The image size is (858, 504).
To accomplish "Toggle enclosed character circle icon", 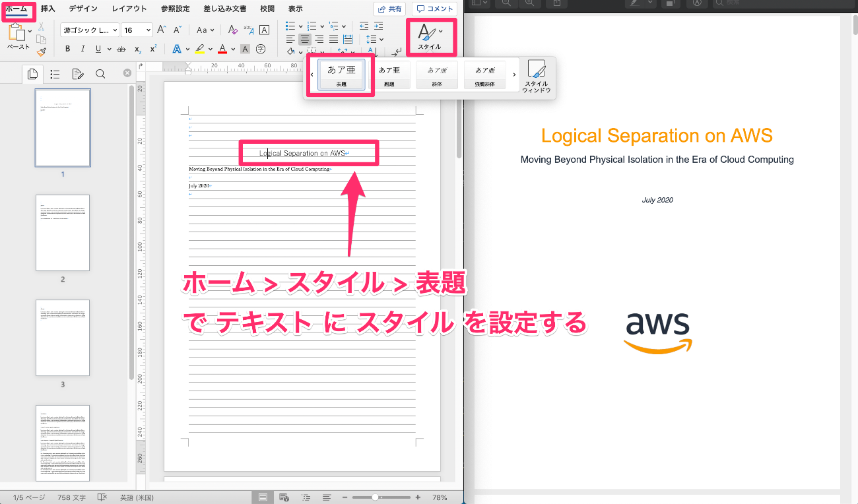I will click(x=261, y=49).
